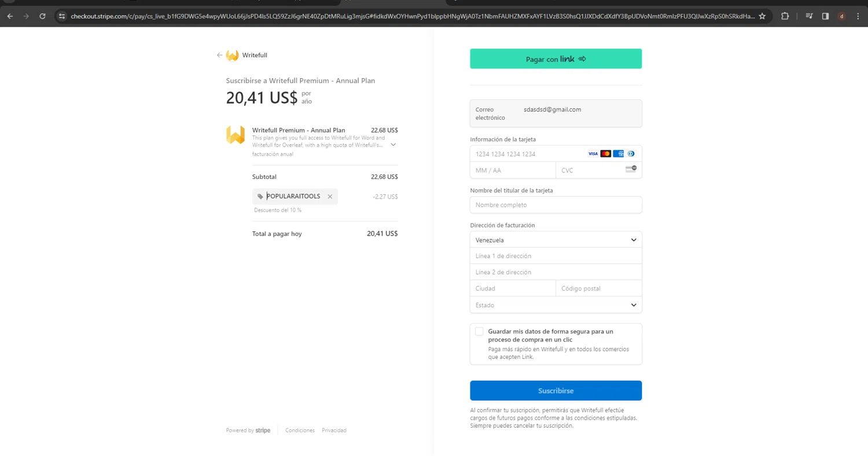The width and height of the screenshot is (868, 456).
Task: Open the Estado dropdown
Action: [x=556, y=305]
